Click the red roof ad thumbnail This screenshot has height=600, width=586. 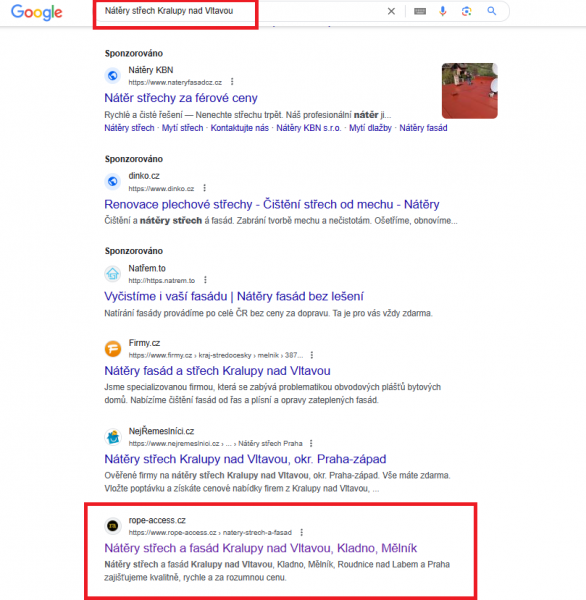click(470, 91)
